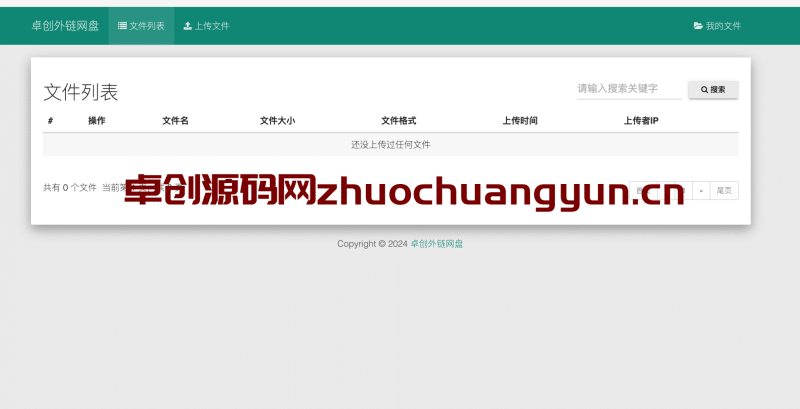The height and width of the screenshot is (409, 800).
Task: Click the folder icon beside 我的文件
Action: pyautogui.click(x=698, y=25)
